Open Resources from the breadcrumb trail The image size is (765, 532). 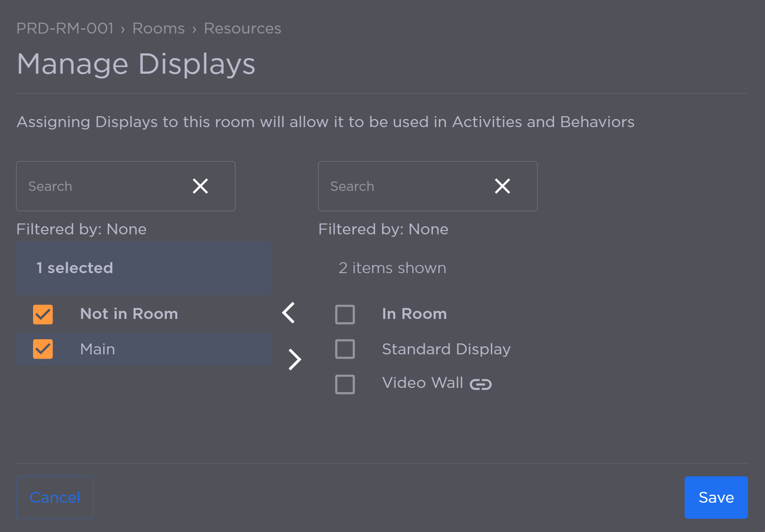[242, 28]
